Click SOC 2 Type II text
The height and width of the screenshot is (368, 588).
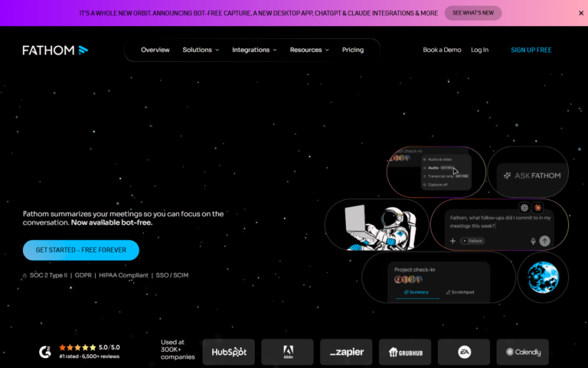[x=48, y=275]
